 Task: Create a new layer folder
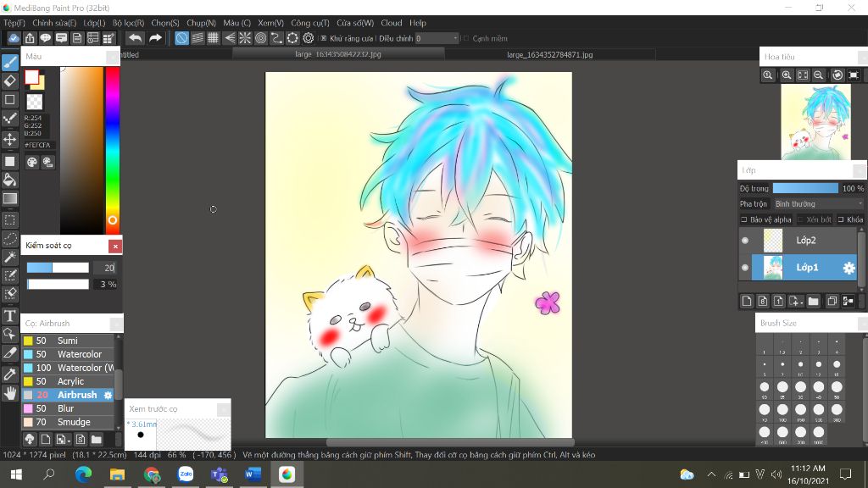pyautogui.click(x=813, y=301)
